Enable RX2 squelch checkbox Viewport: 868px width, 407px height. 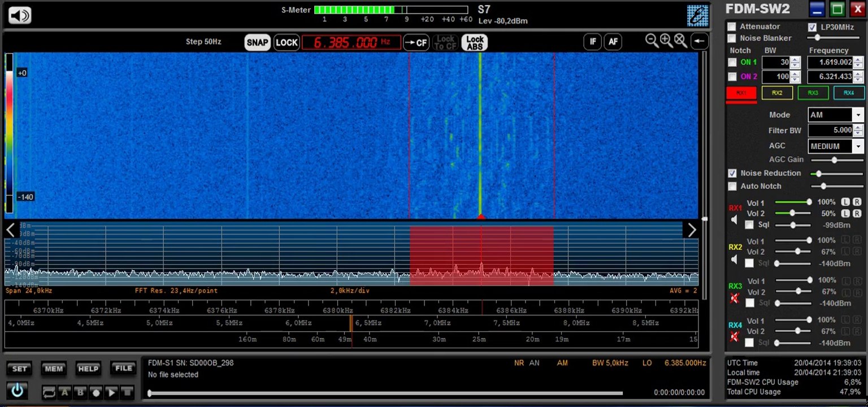tap(749, 263)
